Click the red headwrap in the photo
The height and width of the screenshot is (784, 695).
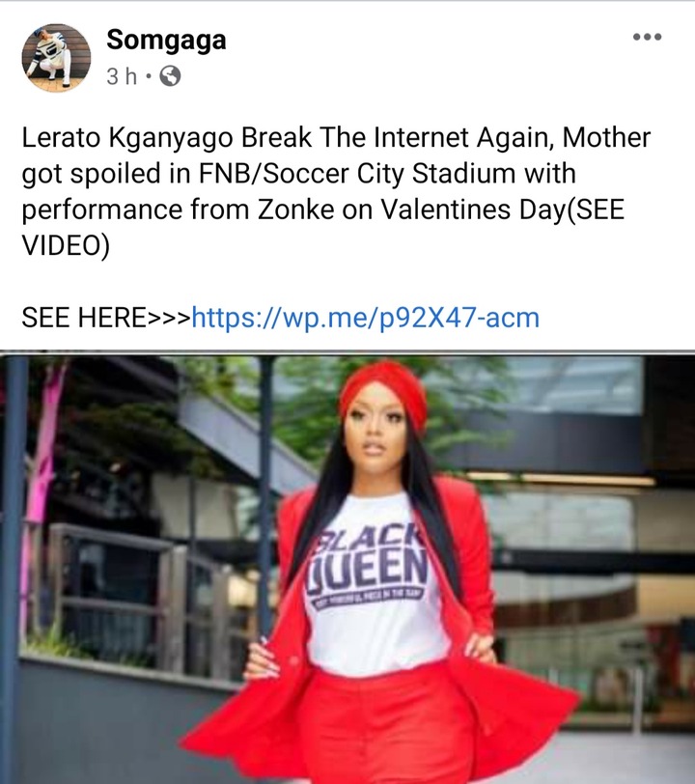[x=384, y=388]
